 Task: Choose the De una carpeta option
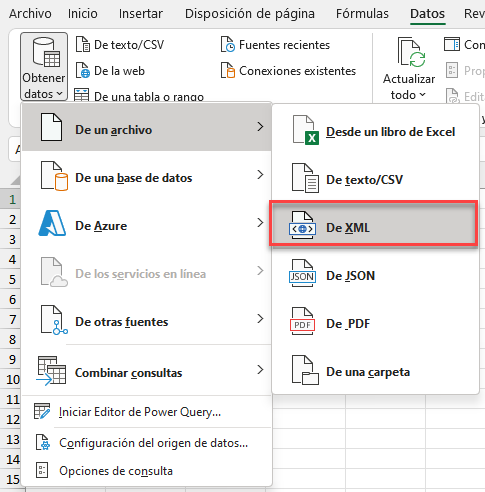[x=375, y=369]
